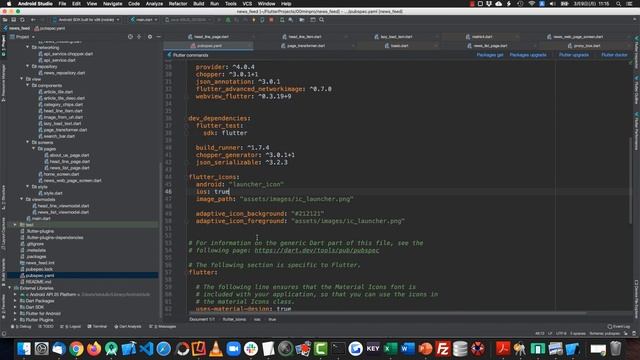
Task: Open the Navigate menu
Action: [x=112, y=4]
